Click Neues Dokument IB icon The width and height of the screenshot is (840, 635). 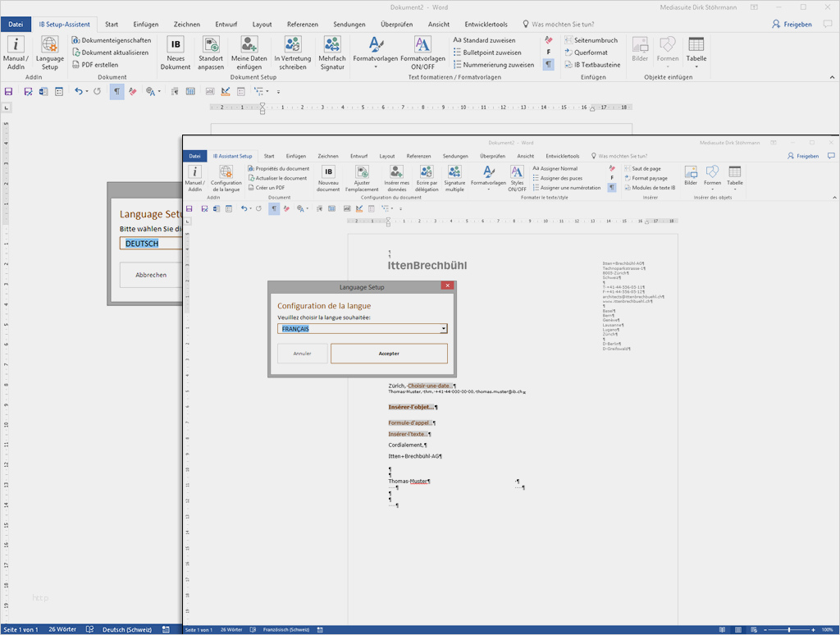176,46
